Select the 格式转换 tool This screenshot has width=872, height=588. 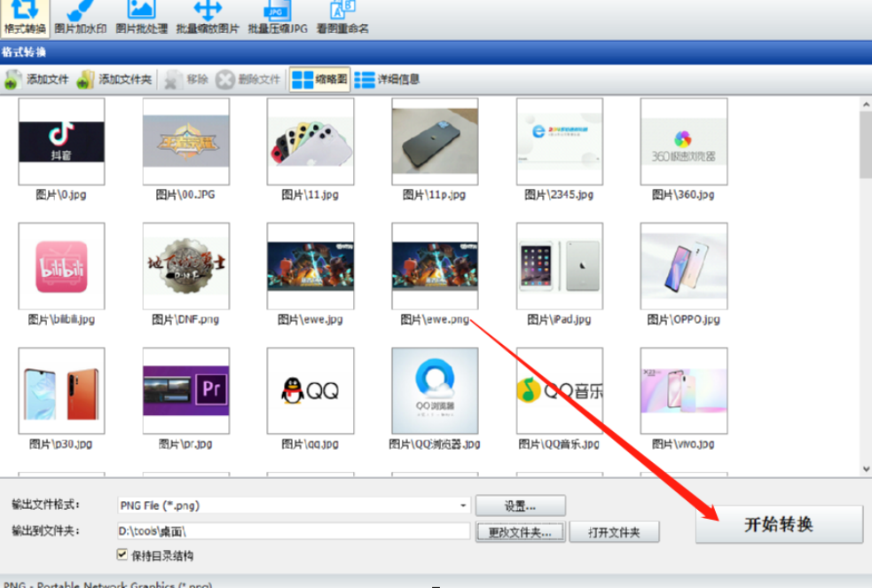tap(24, 16)
